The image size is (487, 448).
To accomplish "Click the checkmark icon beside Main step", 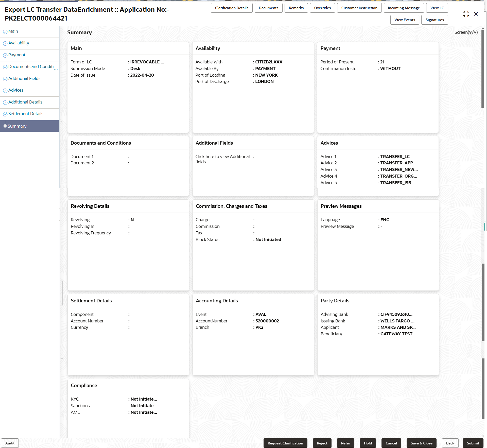I will pyautogui.click(x=5, y=32).
